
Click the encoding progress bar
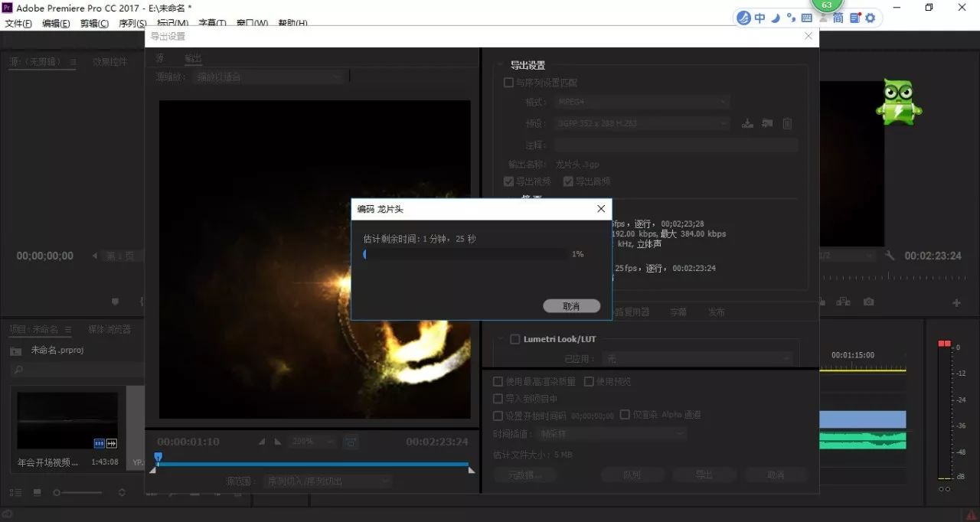click(x=465, y=254)
